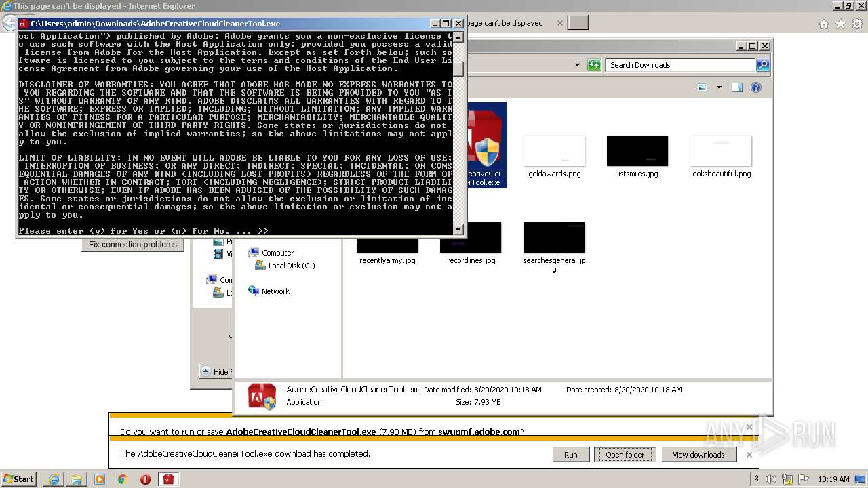The image size is (868, 488).
Task: Open Opera taskbar icon
Action: (x=145, y=479)
